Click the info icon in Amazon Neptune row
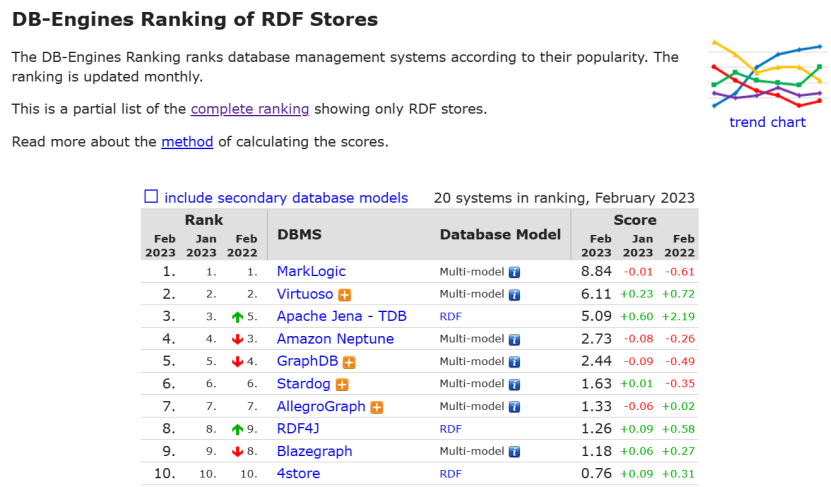Viewport: 831px width, 487px height. click(514, 340)
